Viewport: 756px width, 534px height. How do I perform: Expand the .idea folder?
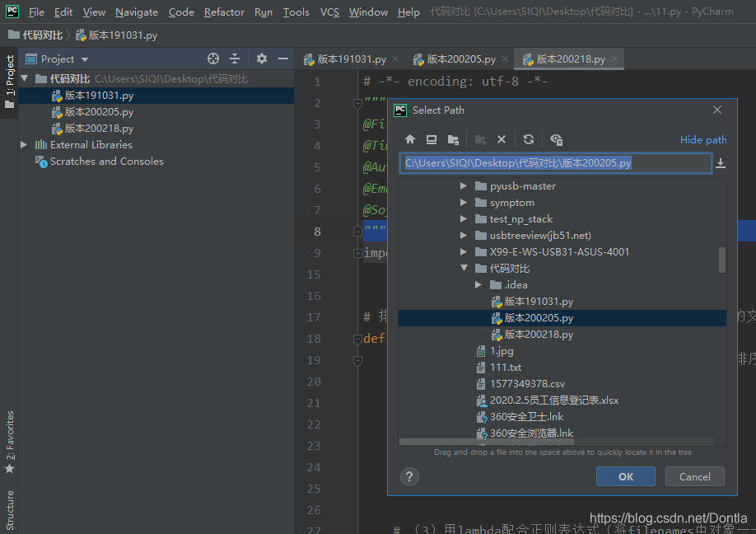click(478, 284)
